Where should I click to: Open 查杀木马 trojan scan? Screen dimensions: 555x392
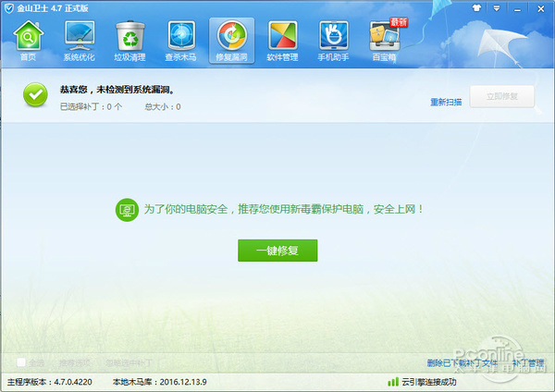coord(181,41)
